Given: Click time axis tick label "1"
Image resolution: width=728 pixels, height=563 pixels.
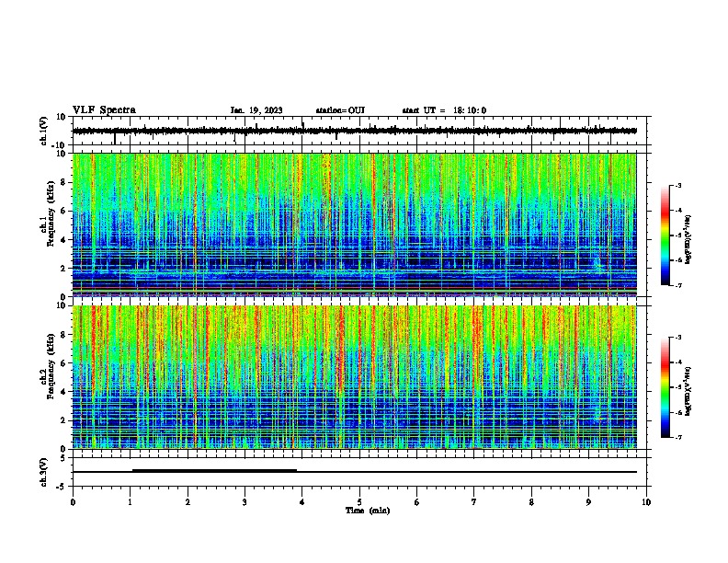Looking at the screenshot, I should 130,502.
